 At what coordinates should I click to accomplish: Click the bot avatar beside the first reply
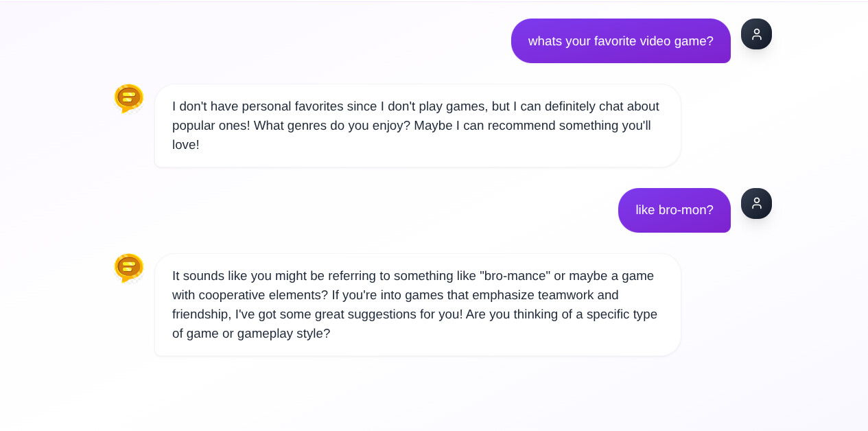click(x=129, y=98)
